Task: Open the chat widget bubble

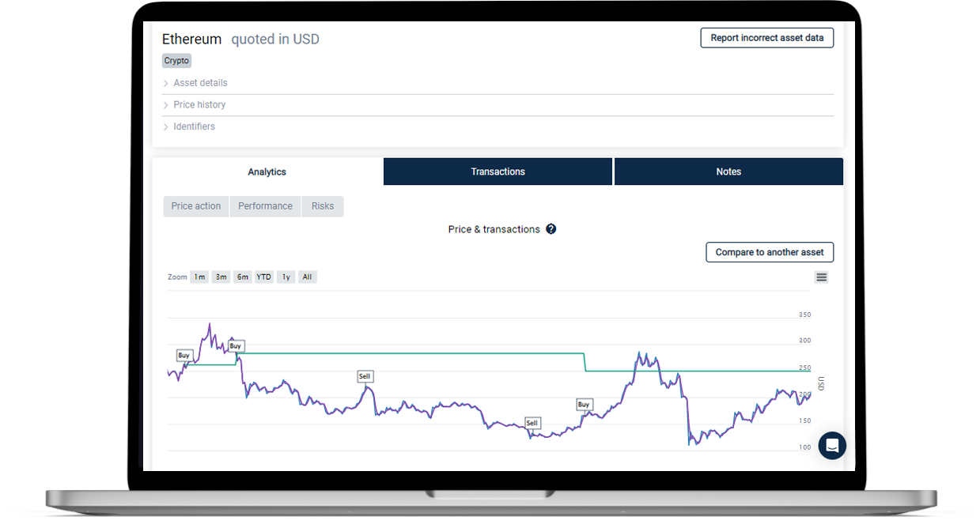Action: click(x=832, y=446)
